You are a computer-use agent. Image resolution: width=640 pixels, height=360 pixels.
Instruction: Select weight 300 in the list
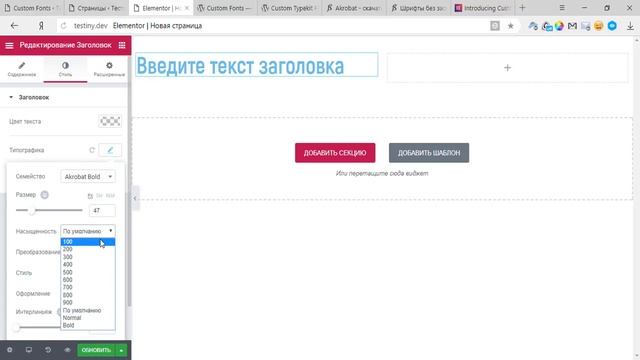point(88,257)
